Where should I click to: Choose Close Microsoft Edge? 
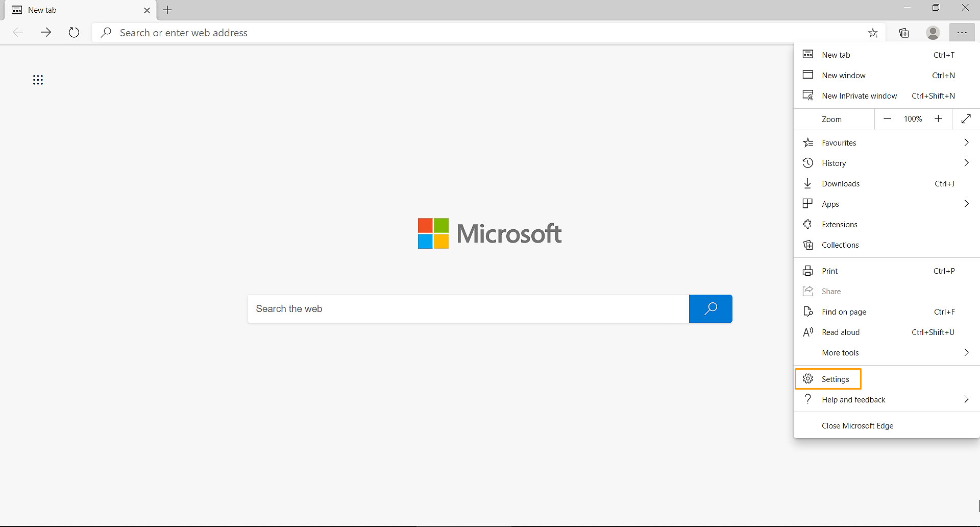tap(857, 426)
